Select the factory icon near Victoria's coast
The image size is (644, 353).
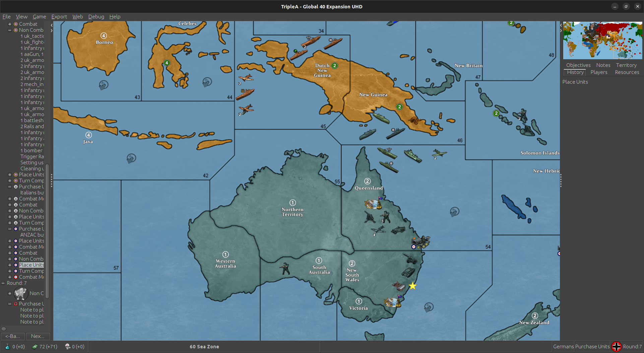pos(392,301)
